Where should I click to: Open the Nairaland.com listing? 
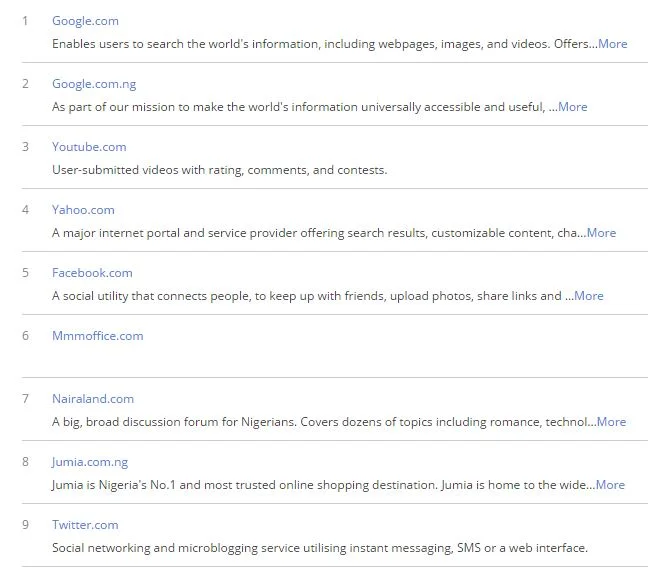click(93, 399)
